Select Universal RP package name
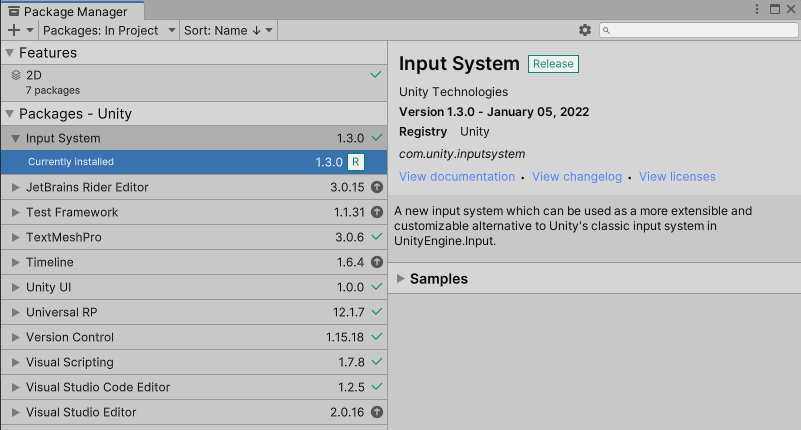This screenshot has height=430, width=801. tap(62, 313)
